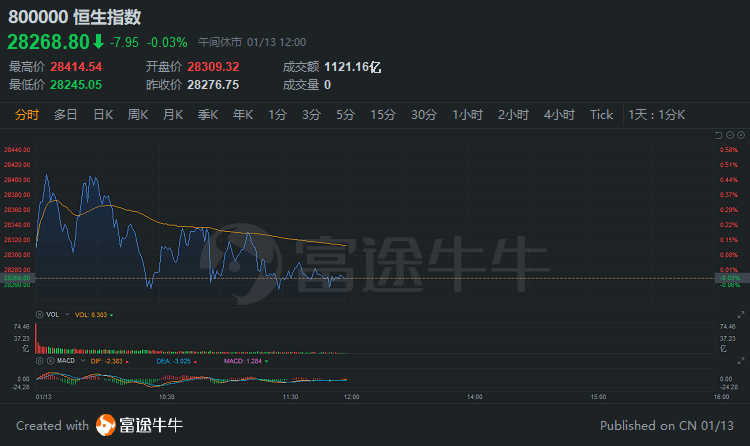Viewport: 750px width, 446px height.
Task: Click the 昨收价 value 28276.75
Action: coord(213,85)
